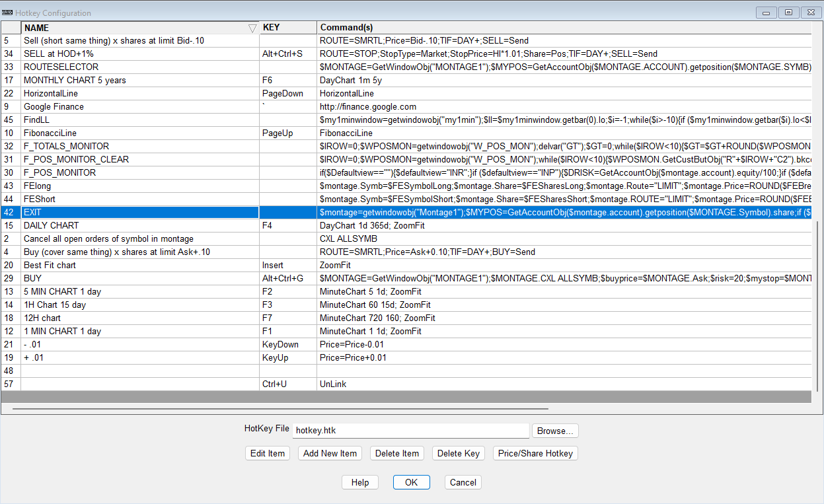Click the KeyUp key cell
This screenshot has width=824, height=504.
tap(288, 357)
